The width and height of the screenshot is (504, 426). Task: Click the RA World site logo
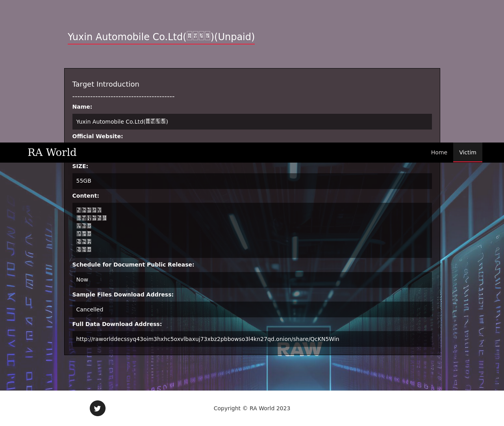click(x=52, y=152)
